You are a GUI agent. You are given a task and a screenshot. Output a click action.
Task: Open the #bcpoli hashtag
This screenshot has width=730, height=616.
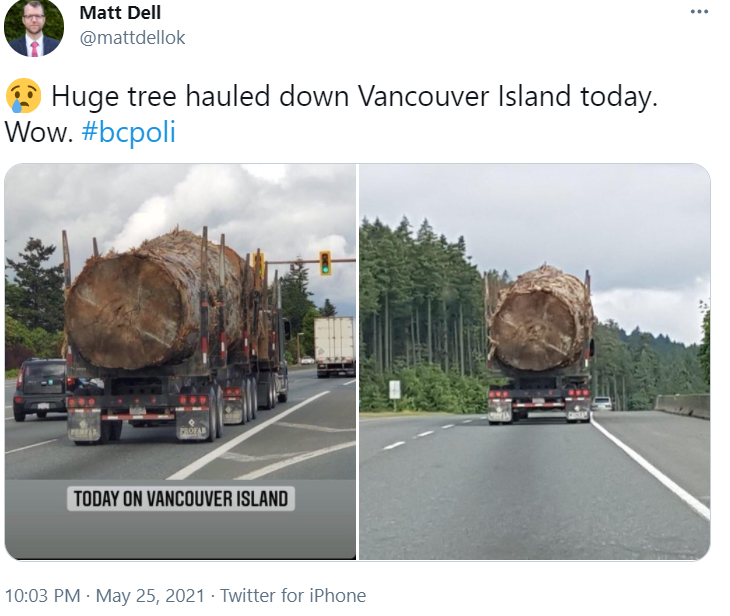coord(128,132)
